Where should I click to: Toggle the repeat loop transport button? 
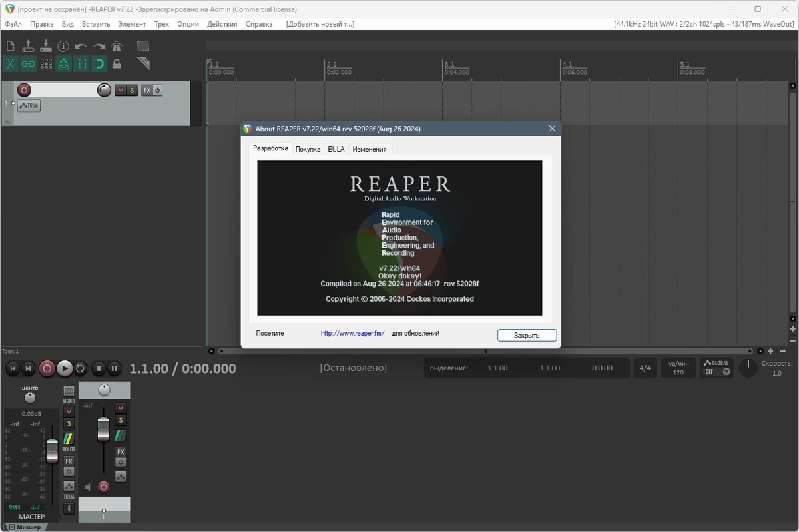click(80, 368)
